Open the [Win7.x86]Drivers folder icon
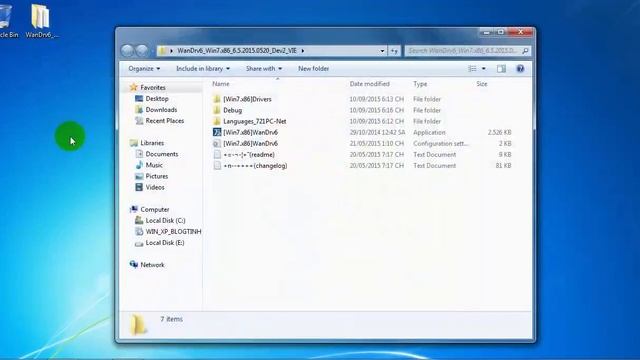640x360 pixels. point(217,99)
